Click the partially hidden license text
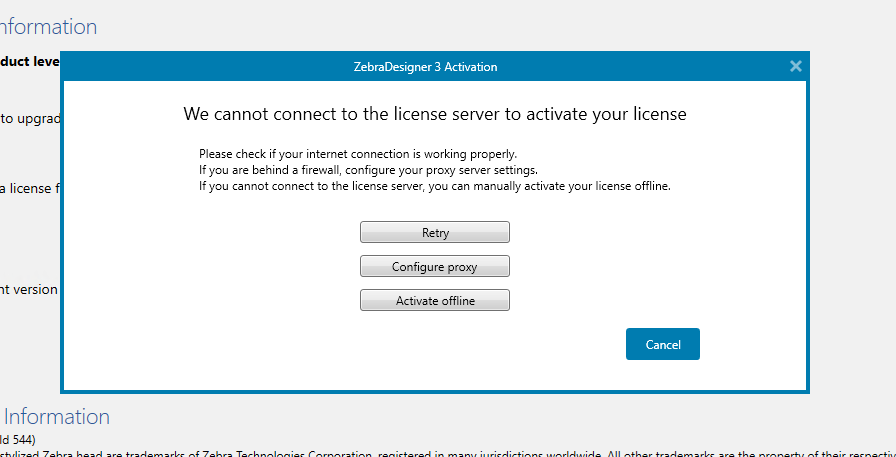Image resolution: width=896 pixels, height=457 pixels. tap(30, 188)
